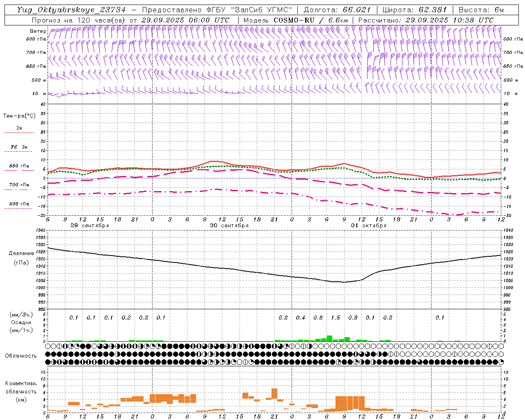Click the 0.9 precipitation amount
Screen dimensions: 525x420
pyautogui.click(x=353, y=317)
